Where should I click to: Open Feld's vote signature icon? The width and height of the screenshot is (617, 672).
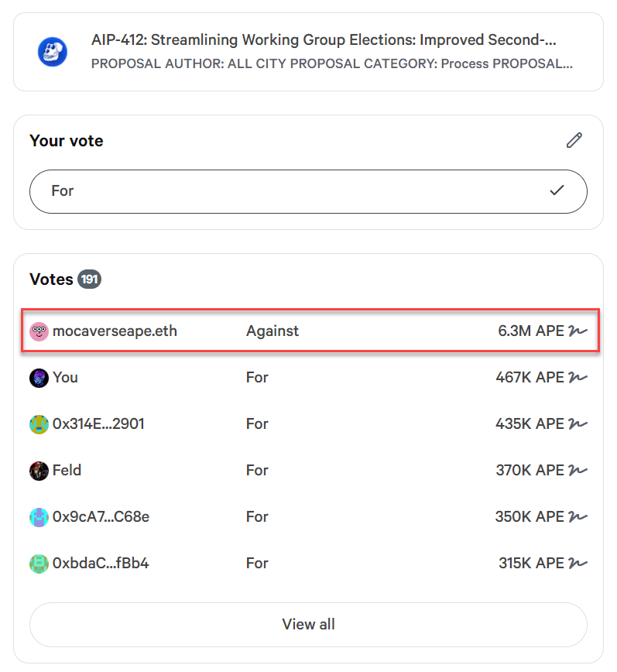coord(578,470)
